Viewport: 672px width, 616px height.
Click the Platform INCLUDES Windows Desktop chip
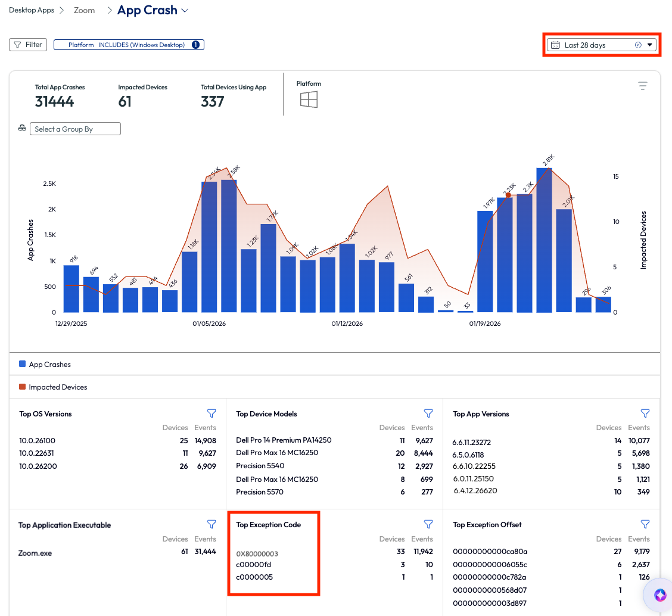coord(129,44)
